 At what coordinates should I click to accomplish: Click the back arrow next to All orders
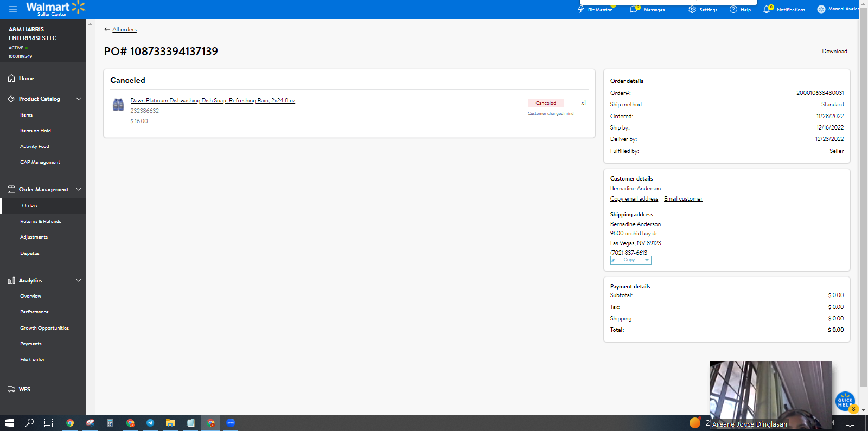pos(107,29)
